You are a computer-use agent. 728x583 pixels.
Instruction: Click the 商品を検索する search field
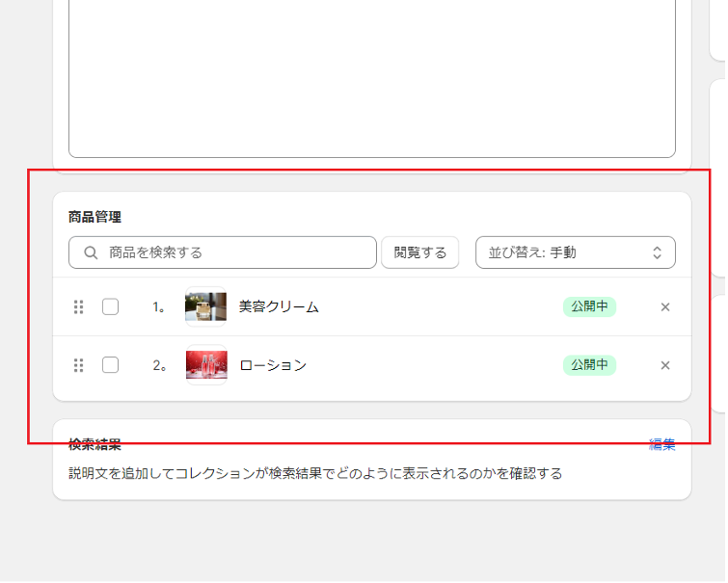223,253
